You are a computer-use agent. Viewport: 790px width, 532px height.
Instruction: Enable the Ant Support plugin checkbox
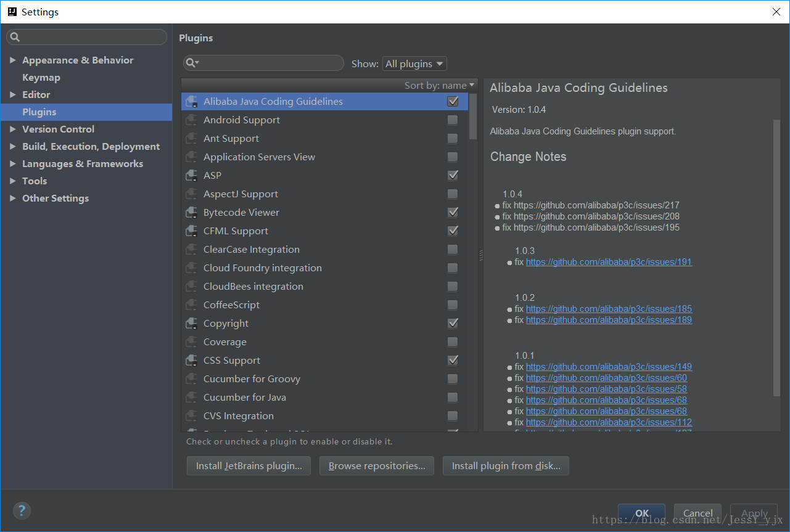pyautogui.click(x=453, y=138)
